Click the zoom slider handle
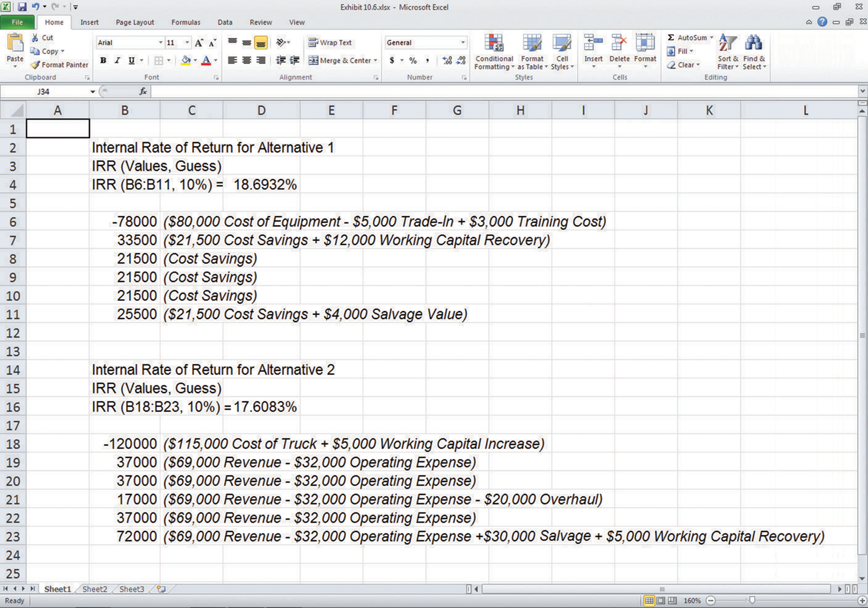 click(752, 600)
